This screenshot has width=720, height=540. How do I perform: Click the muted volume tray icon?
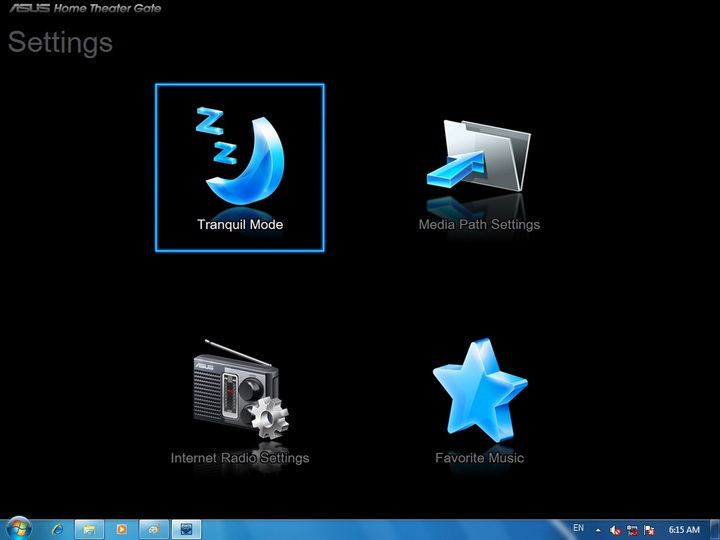tap(615, 530)
